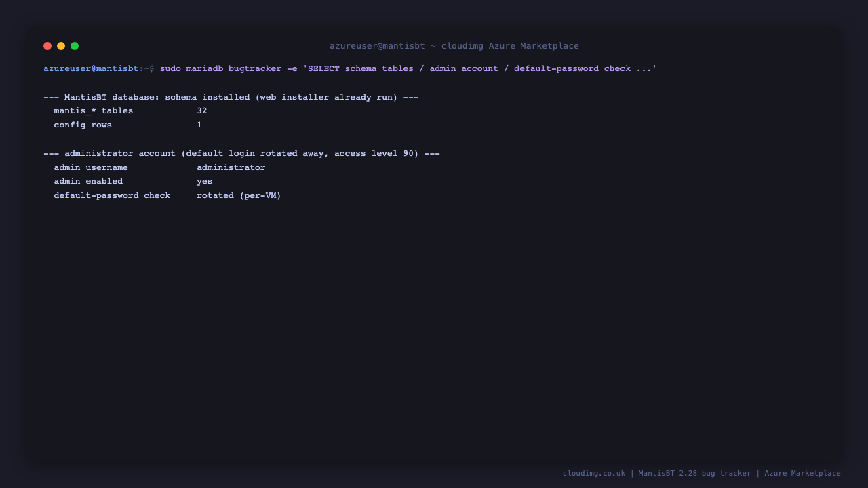This screenshot has height=488, width=868.
Task: Click the 'administrator account' section header line
Action: pos(241,153)
